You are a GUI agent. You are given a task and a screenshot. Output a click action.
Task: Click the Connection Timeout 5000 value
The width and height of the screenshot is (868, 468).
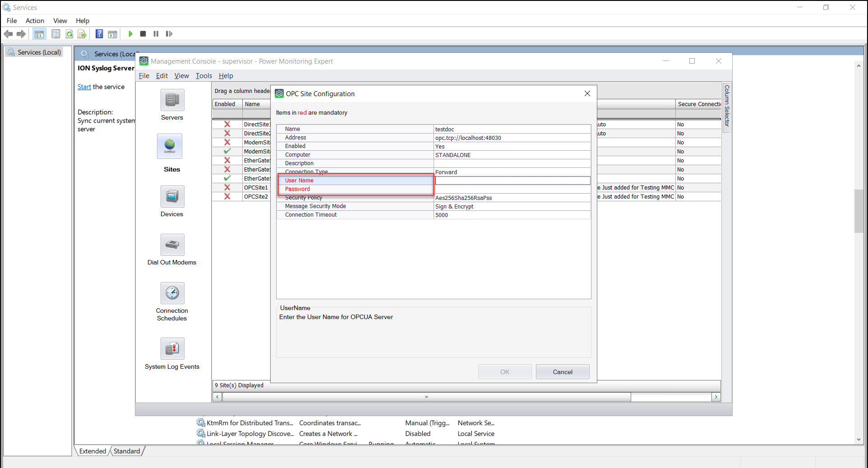pos(512,215)
